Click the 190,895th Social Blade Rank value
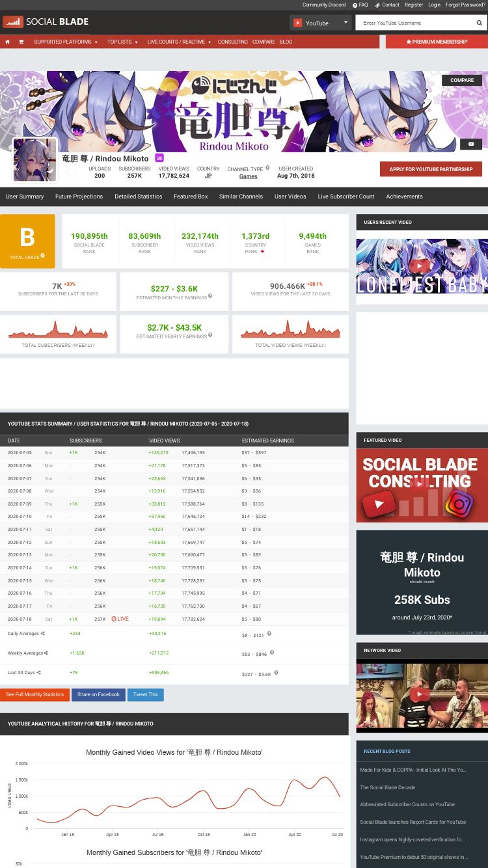Screen dimensions: 488x868 (x=90, y=236)
